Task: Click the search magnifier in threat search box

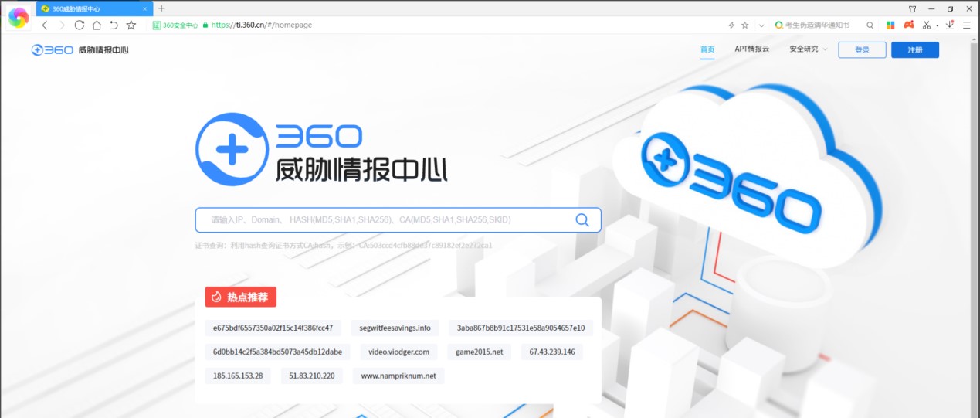Action: tap(582, 219)
